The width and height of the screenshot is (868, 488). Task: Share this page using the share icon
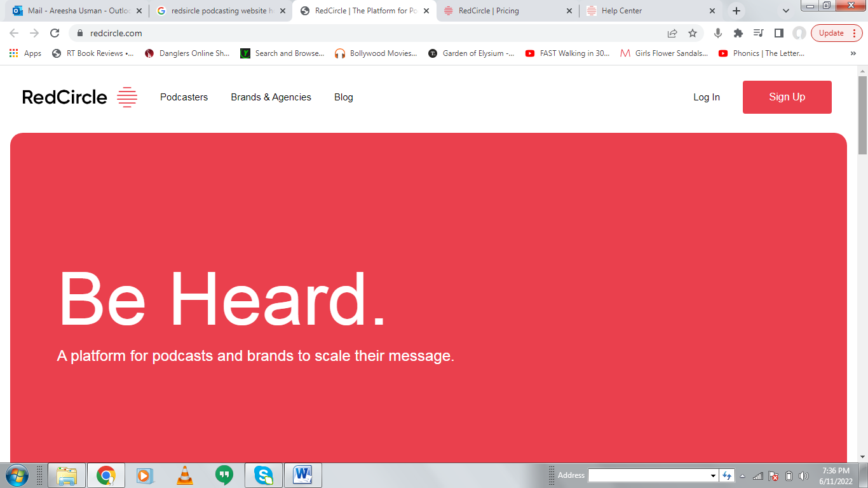672,33
